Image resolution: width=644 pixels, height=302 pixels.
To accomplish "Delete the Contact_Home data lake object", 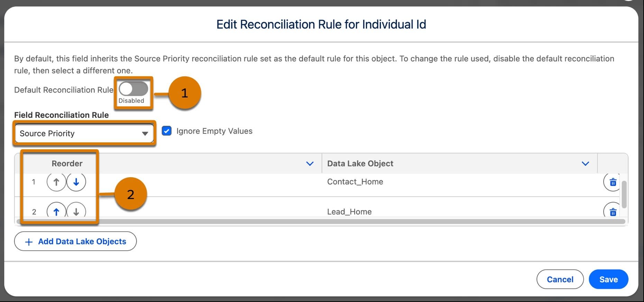I will click(x=613, y=182).
